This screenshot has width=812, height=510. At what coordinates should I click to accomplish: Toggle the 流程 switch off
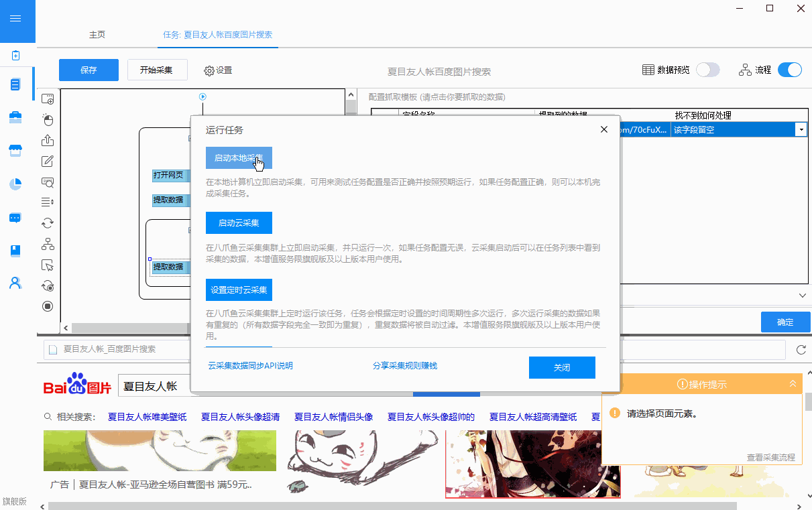click(790, 70)
